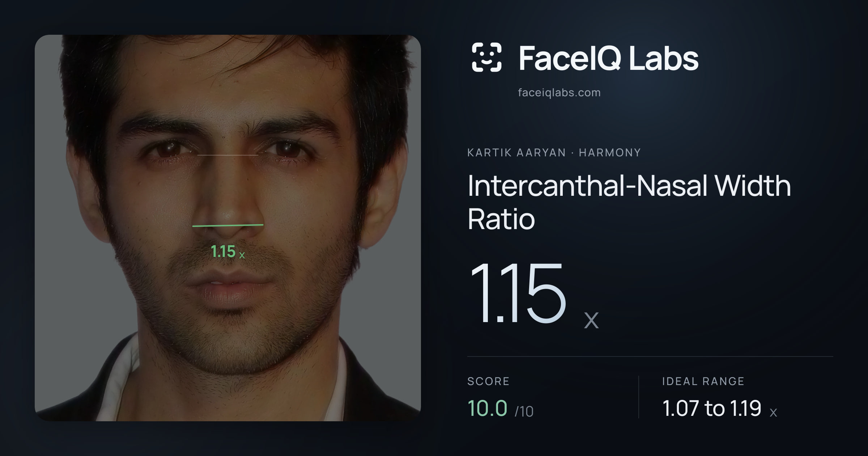
Task: Click the 'KARTIK AARYAN · HARMONY' caption
Action: [x=554, y=152]
